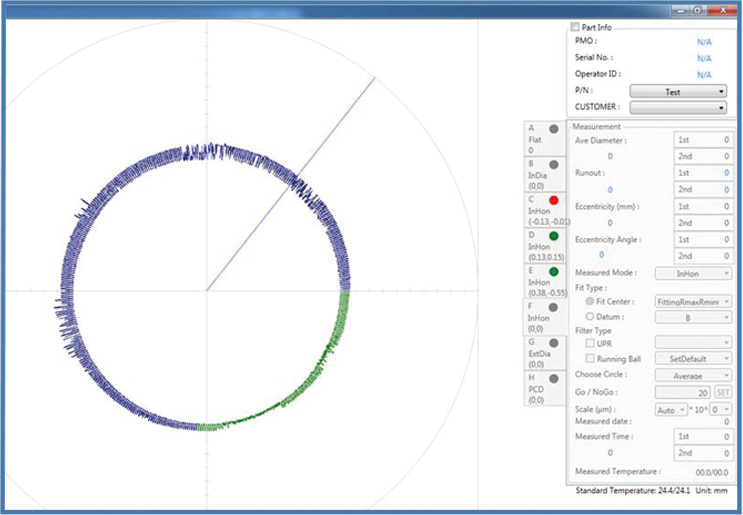Screen dimensions: 743x515
Task: Enable the Part Info checkbox
Action: [x=574, y=27]
